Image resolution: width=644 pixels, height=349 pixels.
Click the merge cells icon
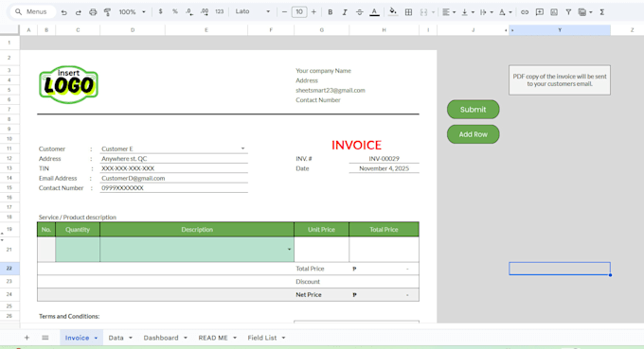[x=424, y=12]
